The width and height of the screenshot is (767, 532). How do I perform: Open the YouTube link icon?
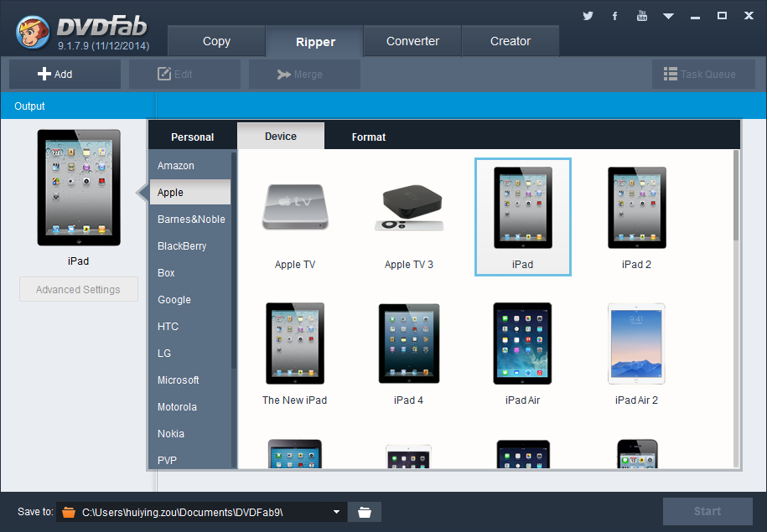(x=642, y=16)
